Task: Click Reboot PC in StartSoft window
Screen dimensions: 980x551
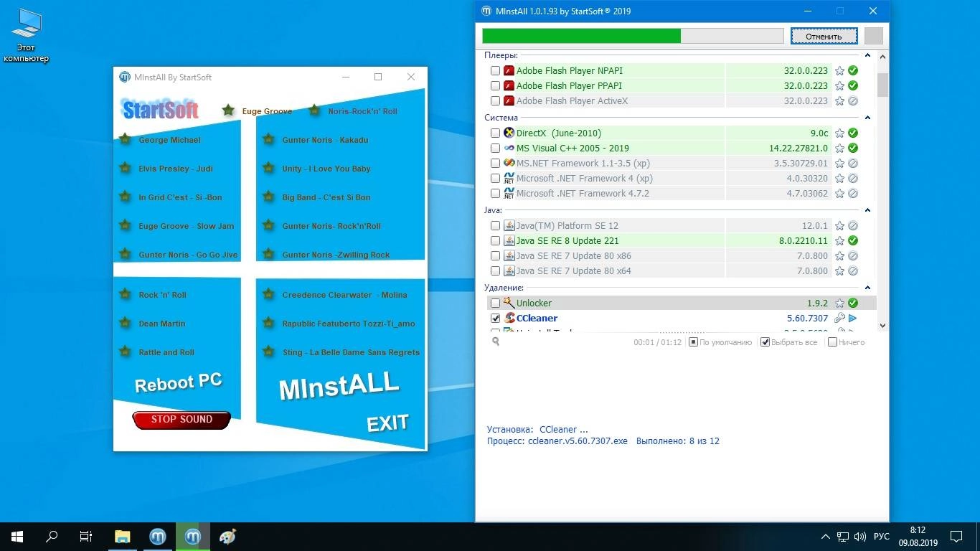Action: 178,382
